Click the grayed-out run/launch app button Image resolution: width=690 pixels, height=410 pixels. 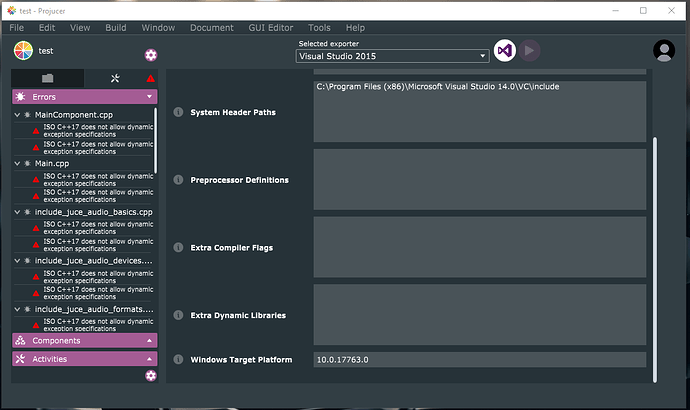(529, 51)
